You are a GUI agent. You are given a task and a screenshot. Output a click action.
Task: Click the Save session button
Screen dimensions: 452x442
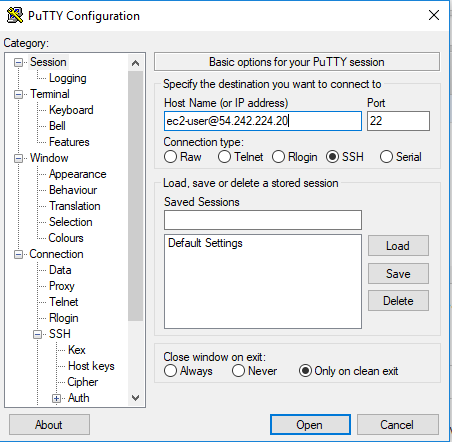click(x=398, y=274)
